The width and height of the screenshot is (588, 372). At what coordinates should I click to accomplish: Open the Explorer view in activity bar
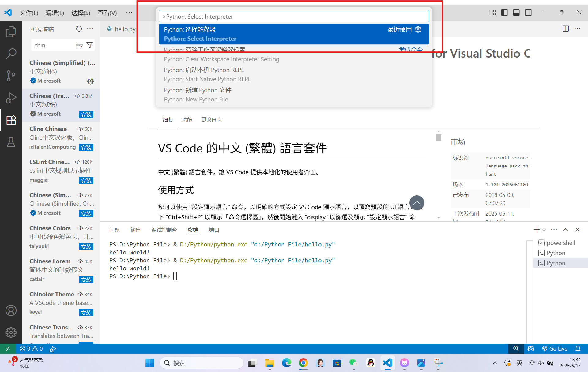click(x=11, y=32)
